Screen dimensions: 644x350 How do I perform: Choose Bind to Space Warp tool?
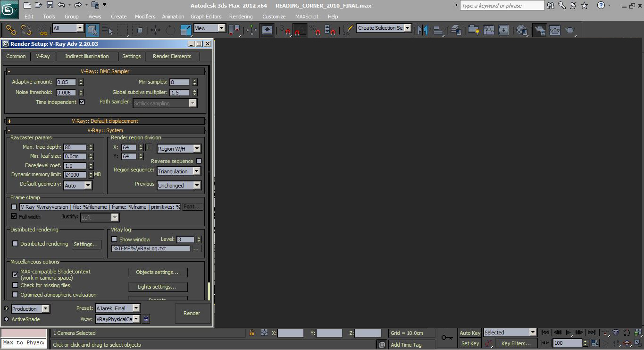(42, 30)
